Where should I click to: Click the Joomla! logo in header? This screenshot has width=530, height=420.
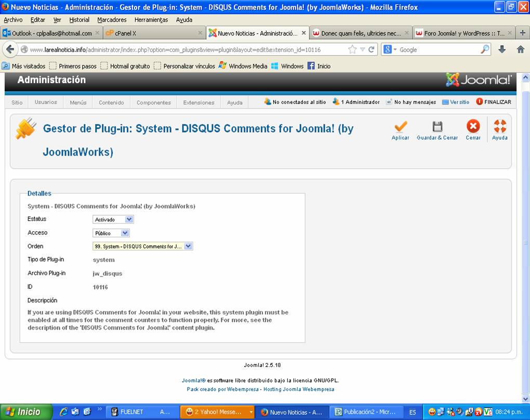479,80
